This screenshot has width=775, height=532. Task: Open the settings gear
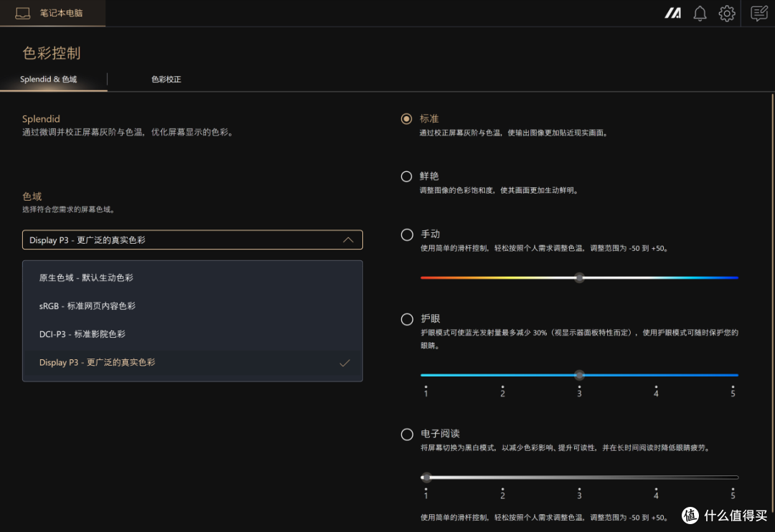click(x=726, y=14)
